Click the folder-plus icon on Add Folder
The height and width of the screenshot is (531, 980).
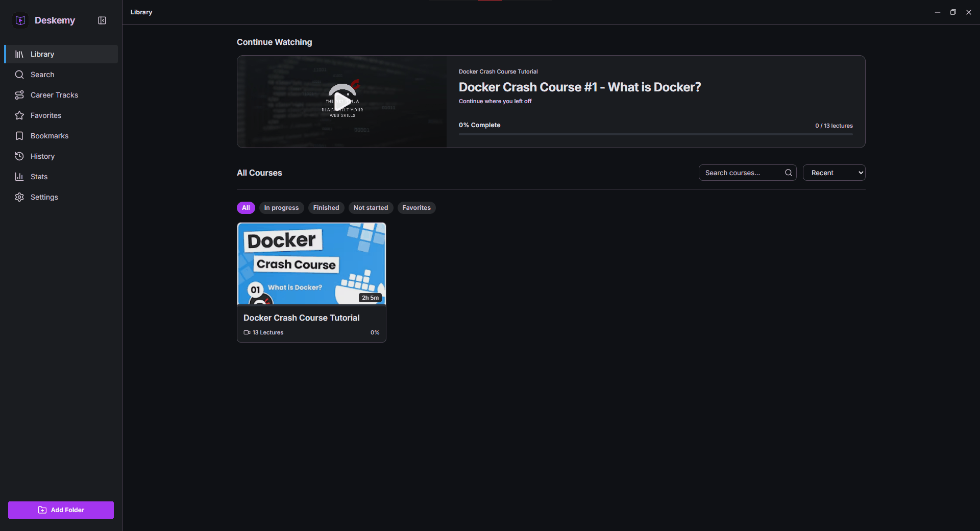[42, 510]
